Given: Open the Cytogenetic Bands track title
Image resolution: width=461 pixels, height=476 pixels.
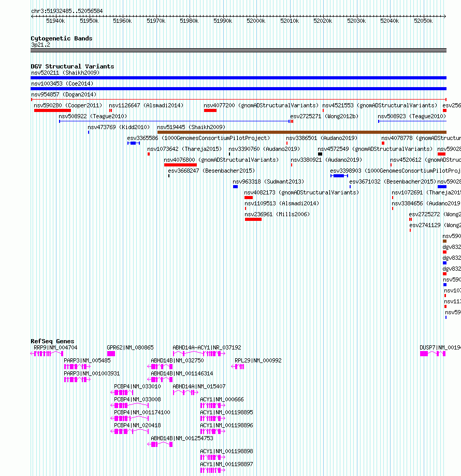Looking at the screenshot, I should [x=62, y=38].
